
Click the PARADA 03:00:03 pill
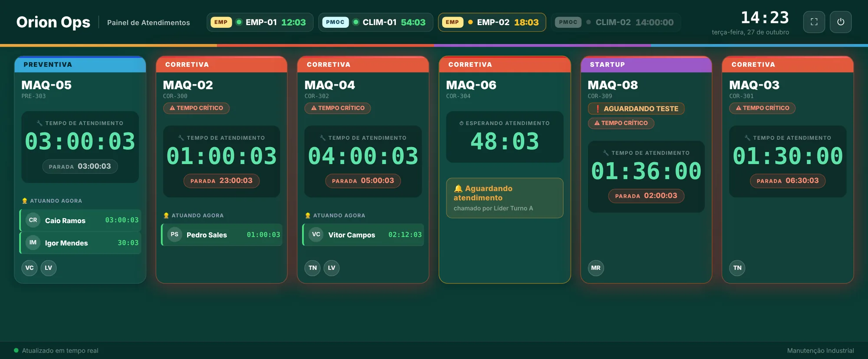(x=80, y=166)
